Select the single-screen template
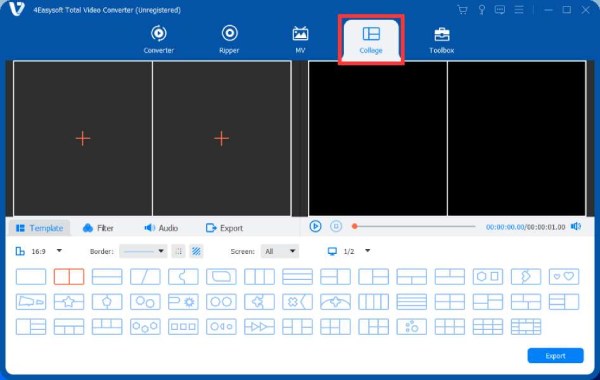The width and height of the screenshot is (600, 380). [31, 277]
